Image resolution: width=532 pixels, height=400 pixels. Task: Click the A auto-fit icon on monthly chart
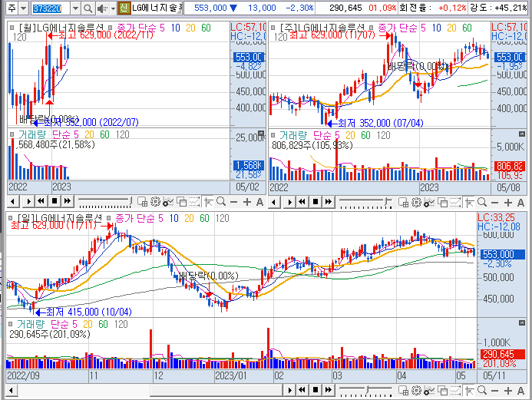[x=259, y=202]
